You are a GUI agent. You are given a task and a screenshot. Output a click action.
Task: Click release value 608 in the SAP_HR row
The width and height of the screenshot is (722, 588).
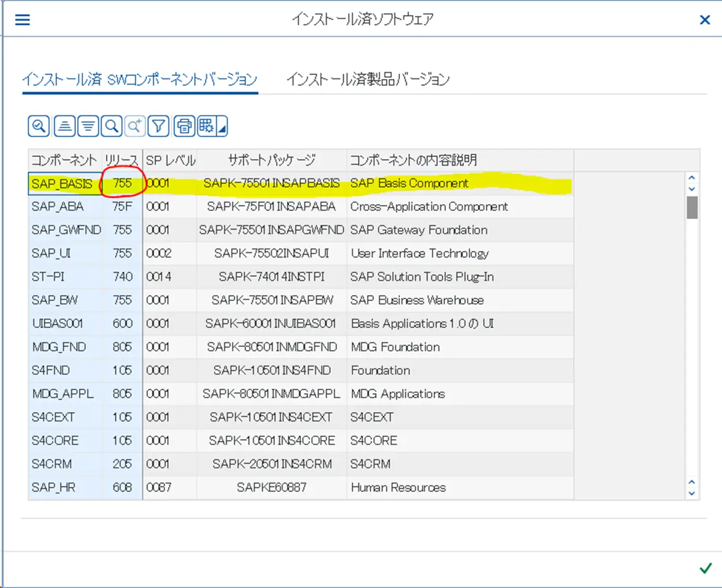point(122,488)
